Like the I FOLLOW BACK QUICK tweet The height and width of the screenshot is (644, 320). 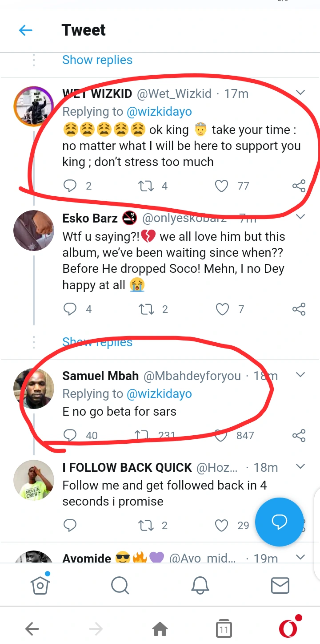click(221, 526)
